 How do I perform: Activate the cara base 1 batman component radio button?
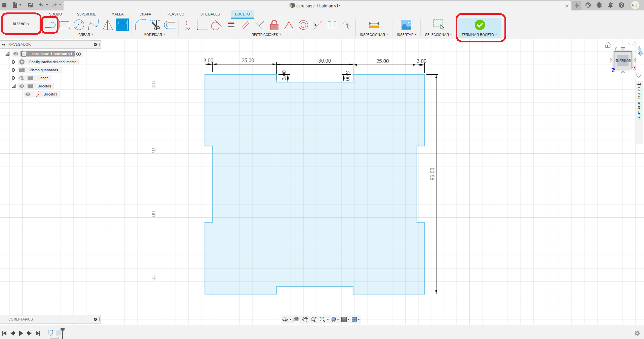coord(79,54)
